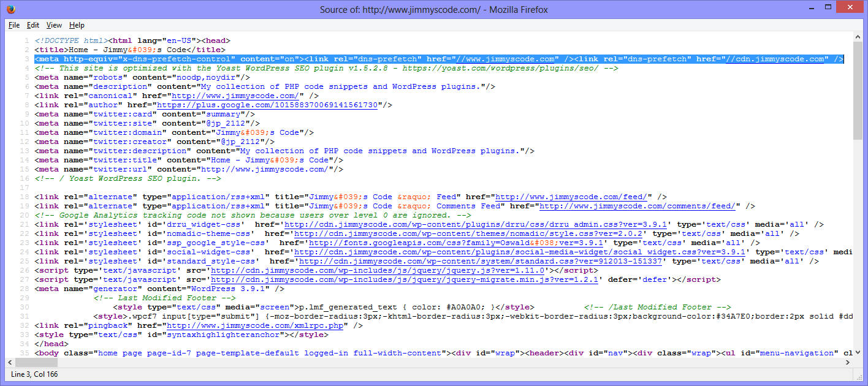Click the meta description content text

coord(341,86)
